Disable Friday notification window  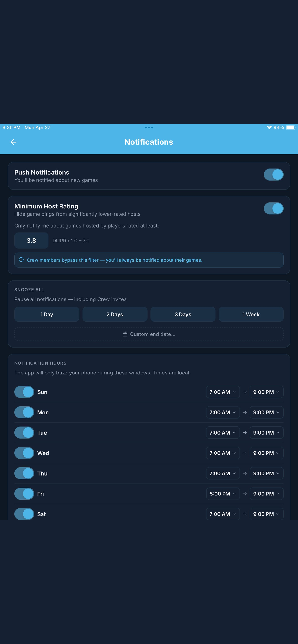pos(24,494)
